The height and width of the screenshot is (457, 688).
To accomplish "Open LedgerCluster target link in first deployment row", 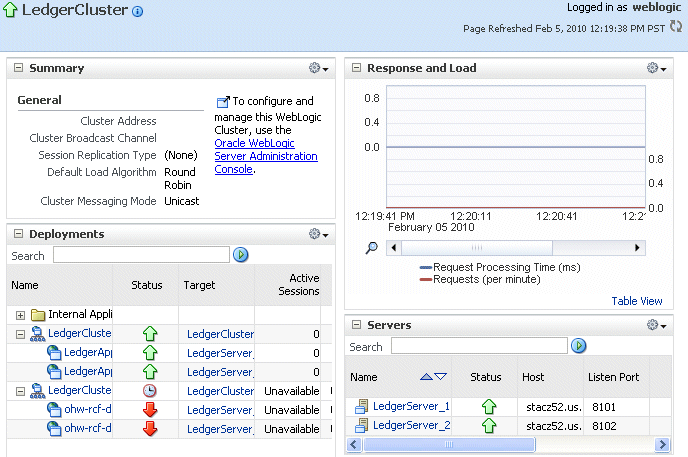I will pyautogui.click(x=220, y=334).
